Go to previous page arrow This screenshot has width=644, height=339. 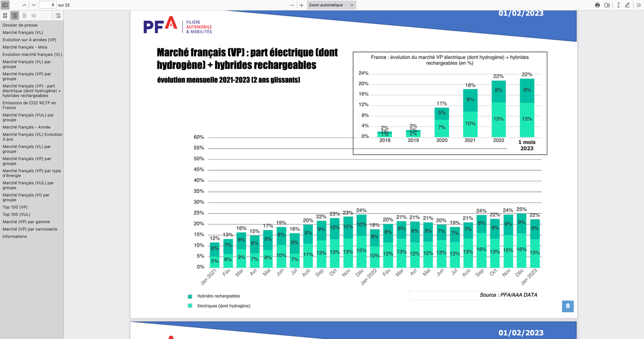tap(25, 5)
